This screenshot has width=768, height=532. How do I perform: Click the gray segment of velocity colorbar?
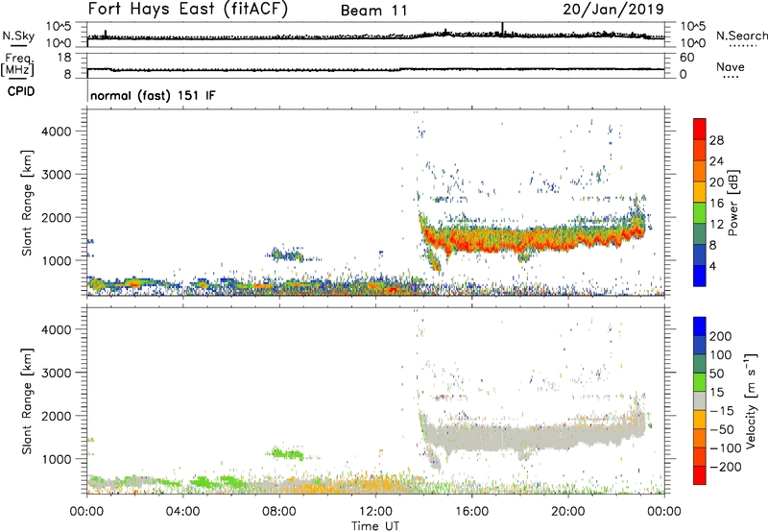700,400
